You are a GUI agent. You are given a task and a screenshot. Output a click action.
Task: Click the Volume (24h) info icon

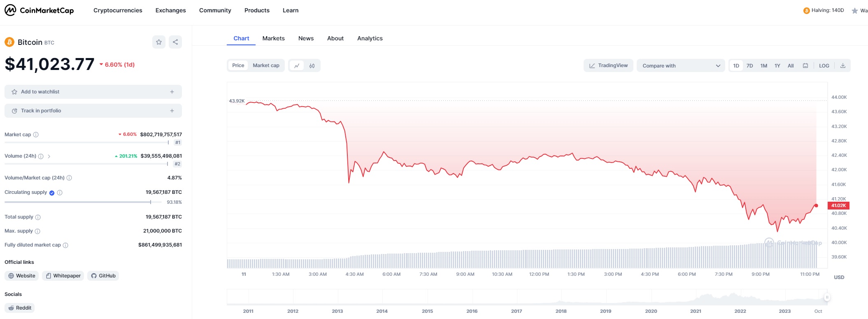(x=41, y=156)
